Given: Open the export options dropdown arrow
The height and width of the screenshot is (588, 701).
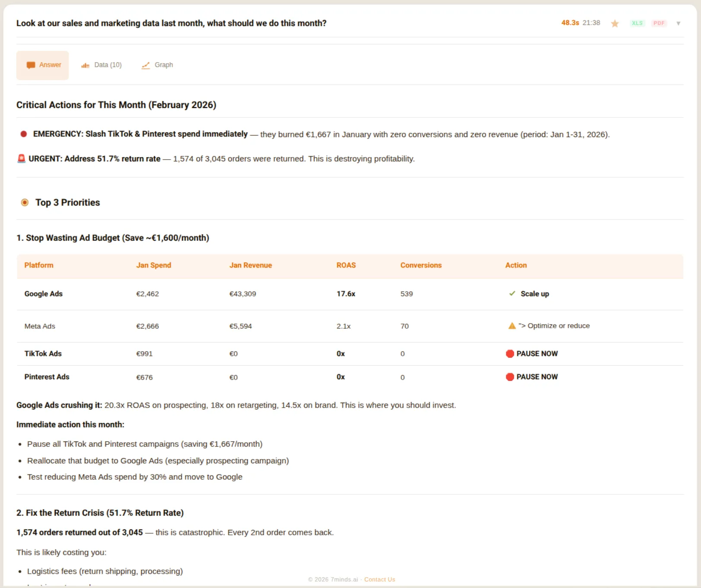Looking at the screenshot, I should [x=679, y=23].
